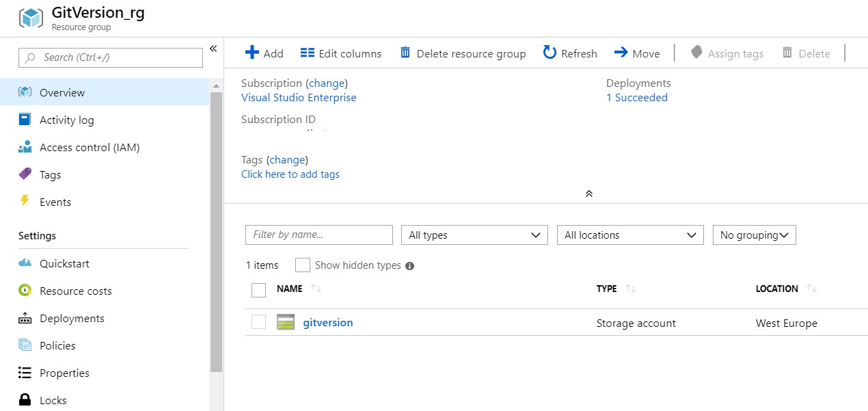
Task: Click the '1 items' count text
Action: [x=262, y=265]
